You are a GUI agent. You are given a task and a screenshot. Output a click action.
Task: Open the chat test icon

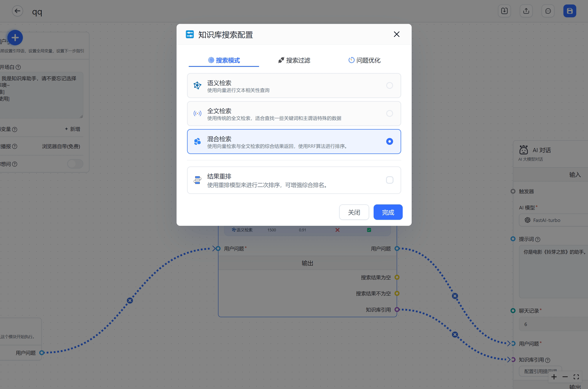tap(548, 11)
